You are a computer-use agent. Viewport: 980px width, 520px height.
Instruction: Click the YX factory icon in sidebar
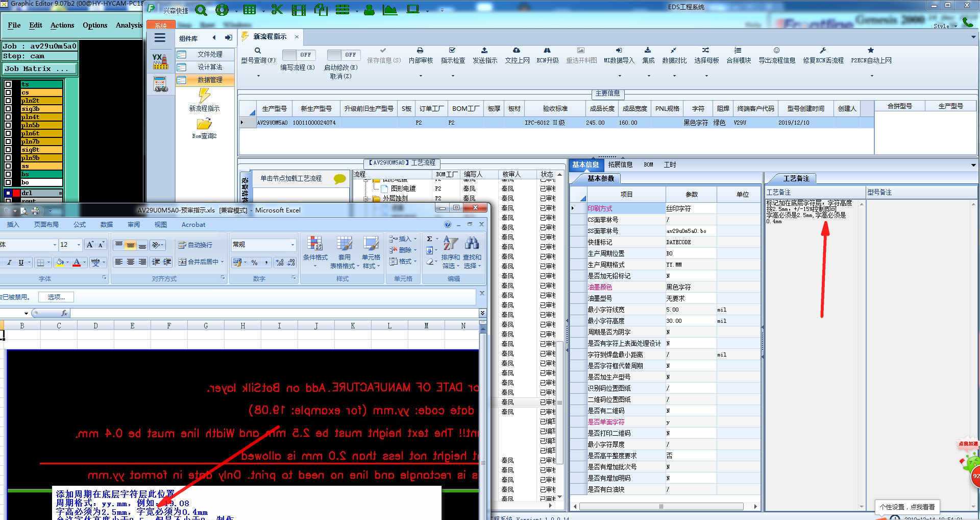(x=160, y=61)
